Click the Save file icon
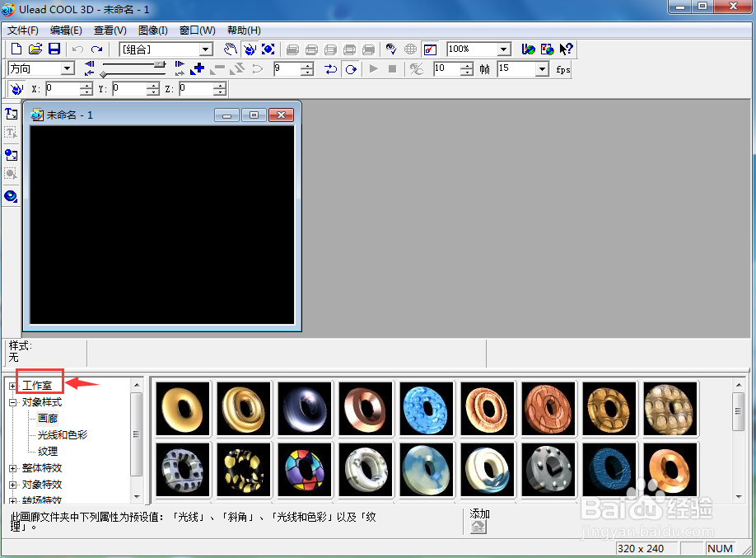Viewport: 756px width, 558px height. point(54,49)
